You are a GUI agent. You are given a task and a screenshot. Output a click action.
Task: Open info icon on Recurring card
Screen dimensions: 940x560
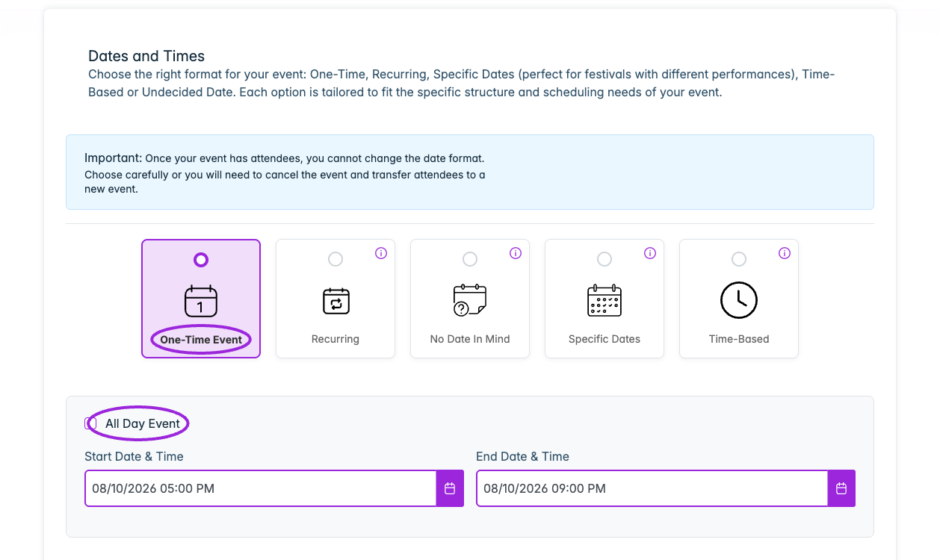pos(381,253)
